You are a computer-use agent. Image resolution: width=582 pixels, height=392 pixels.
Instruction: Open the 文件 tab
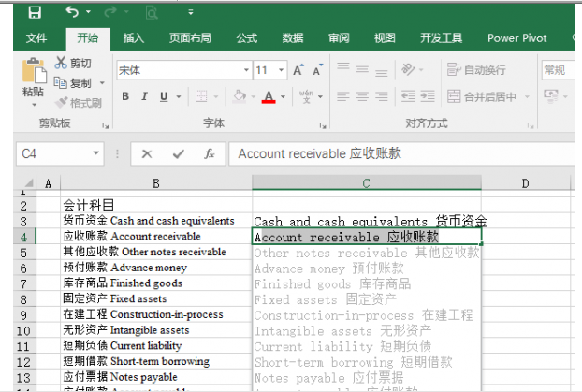click(36, 37)
